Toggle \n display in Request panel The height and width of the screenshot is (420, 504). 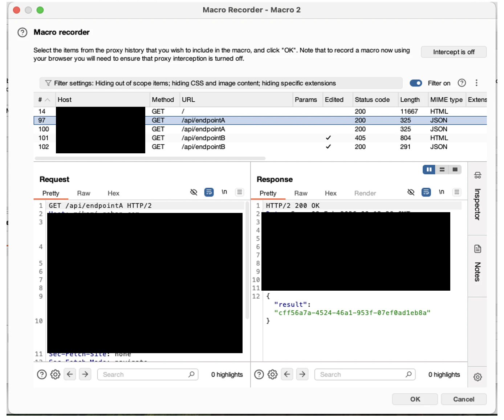pos(224,192)
